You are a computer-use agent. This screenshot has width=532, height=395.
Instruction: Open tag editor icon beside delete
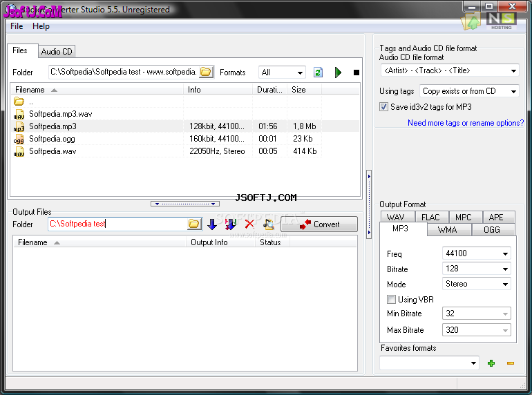point(269,224)
